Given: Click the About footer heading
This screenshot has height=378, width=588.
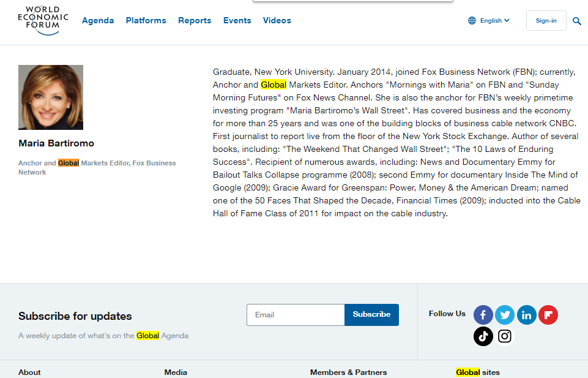Looking at the screenshot, I should click(x=29, y=372).
